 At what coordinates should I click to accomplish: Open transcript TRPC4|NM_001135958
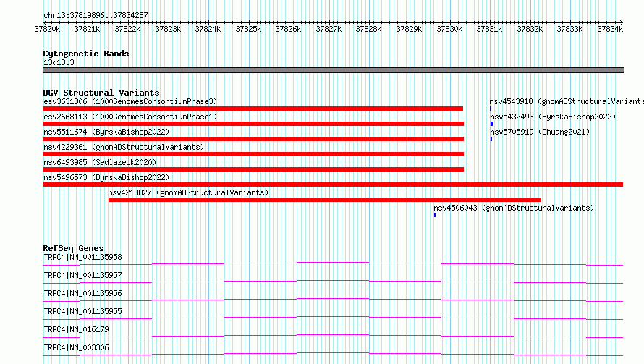click(82, 257)
